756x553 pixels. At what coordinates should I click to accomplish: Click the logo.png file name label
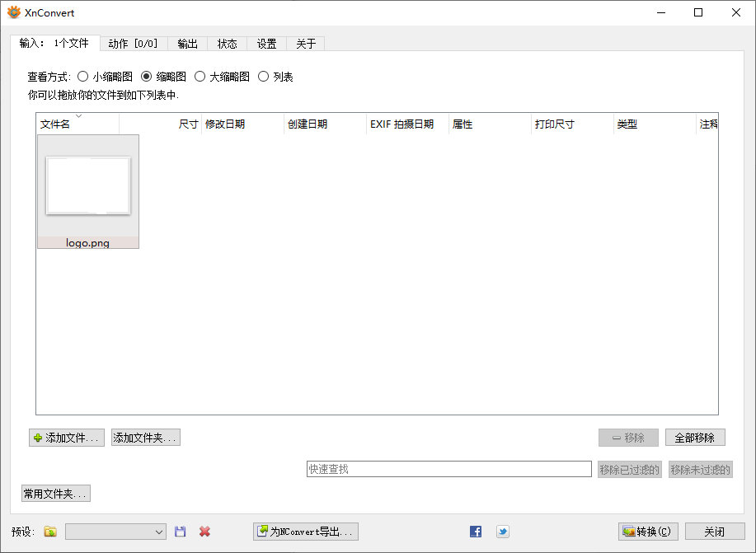point(87,242)
